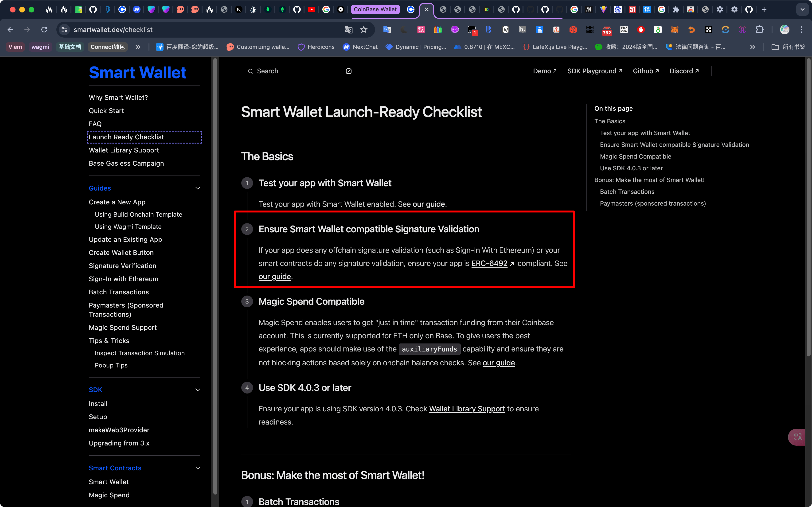Switch to the Vite tab

[x=603, y=9]
